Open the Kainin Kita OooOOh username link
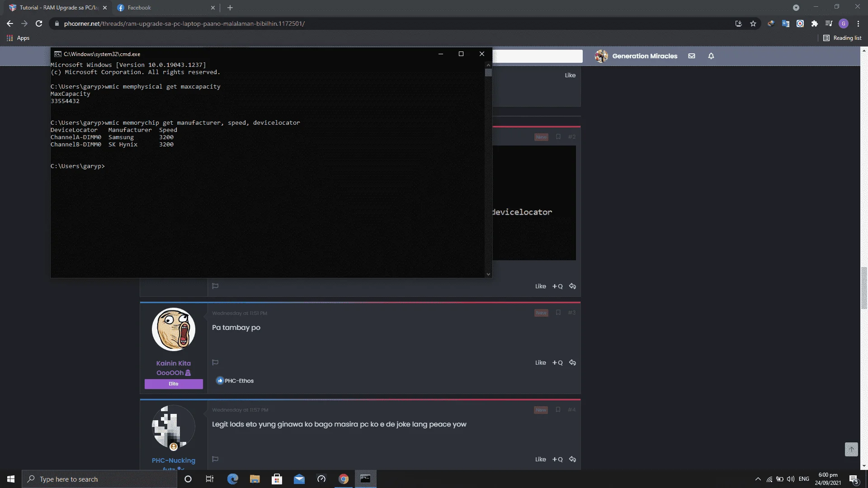 [x=174, y=368]
